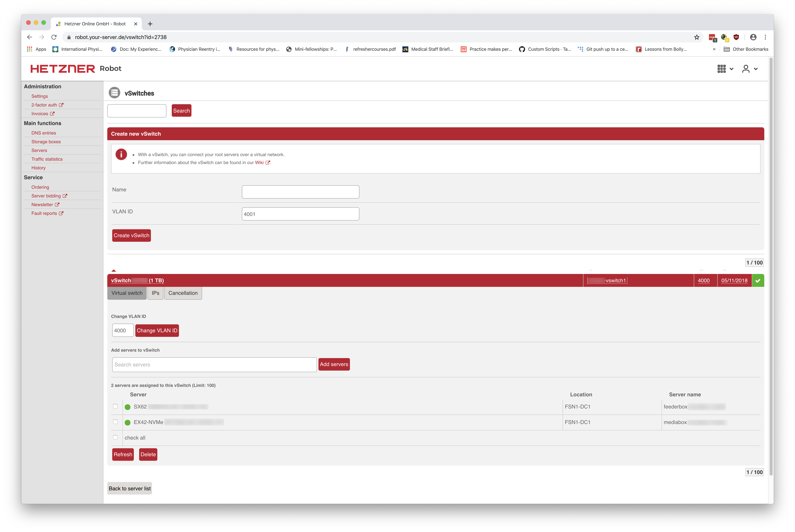Open the Cancellation tab
Screen dimensions: 795x532
pos(183,293)
